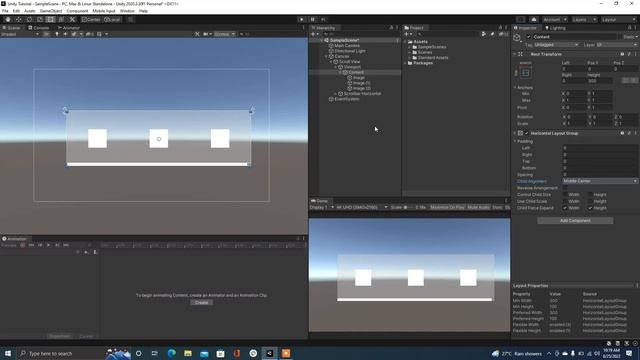Click Create button in Animation panel

coord(201,302)
